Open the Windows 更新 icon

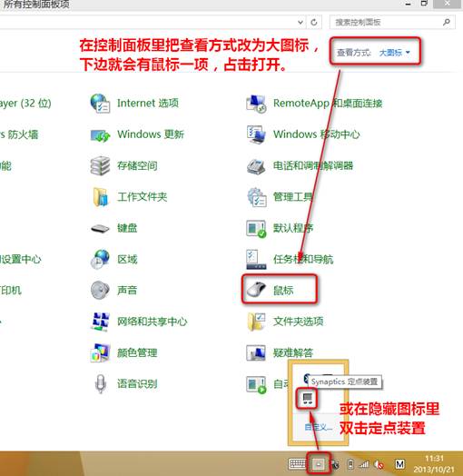[100, 134]
